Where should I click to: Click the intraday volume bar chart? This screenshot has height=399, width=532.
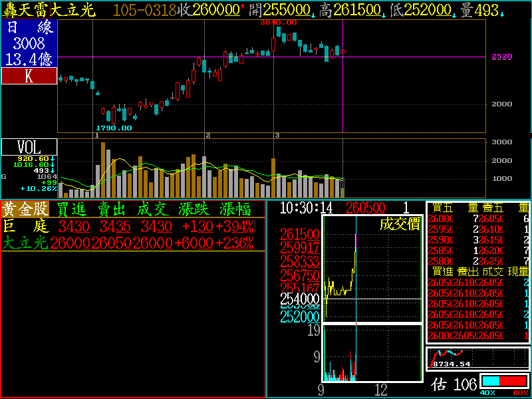[372, 353]
